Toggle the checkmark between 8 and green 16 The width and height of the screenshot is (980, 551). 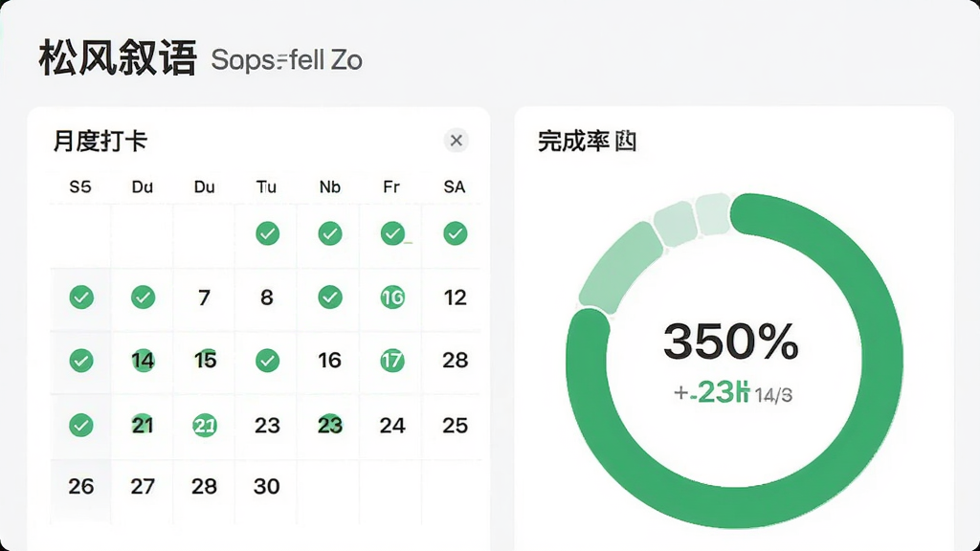pyautogui.click(x=330, y=298)
